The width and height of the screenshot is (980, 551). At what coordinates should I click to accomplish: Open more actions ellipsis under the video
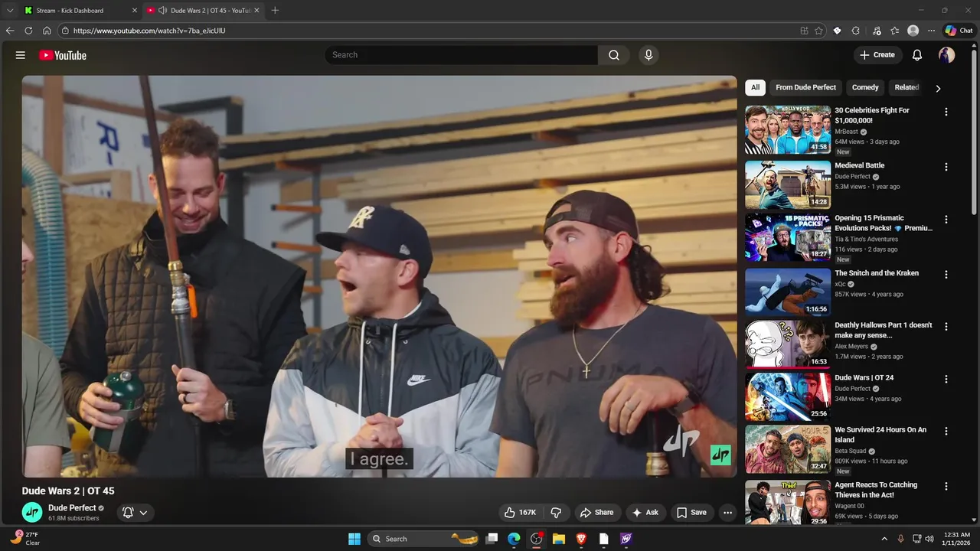click(727, 513)
